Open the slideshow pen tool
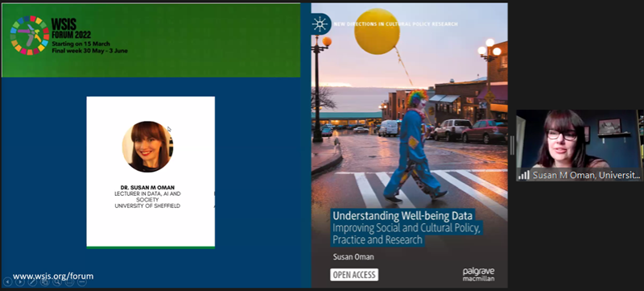The height and width of the screenshot is (291, 644). click(x=32, y=281)
